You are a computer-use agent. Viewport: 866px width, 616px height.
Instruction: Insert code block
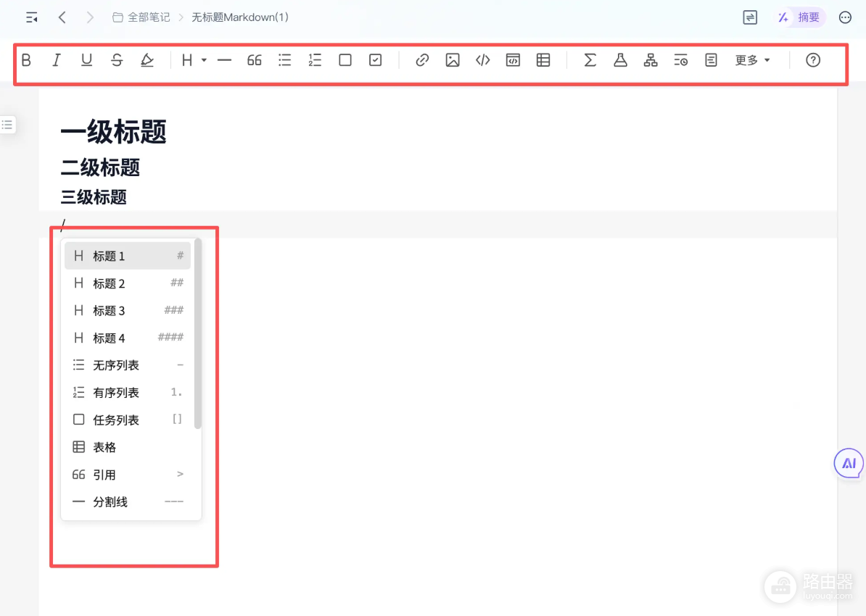tap(513, 60)
